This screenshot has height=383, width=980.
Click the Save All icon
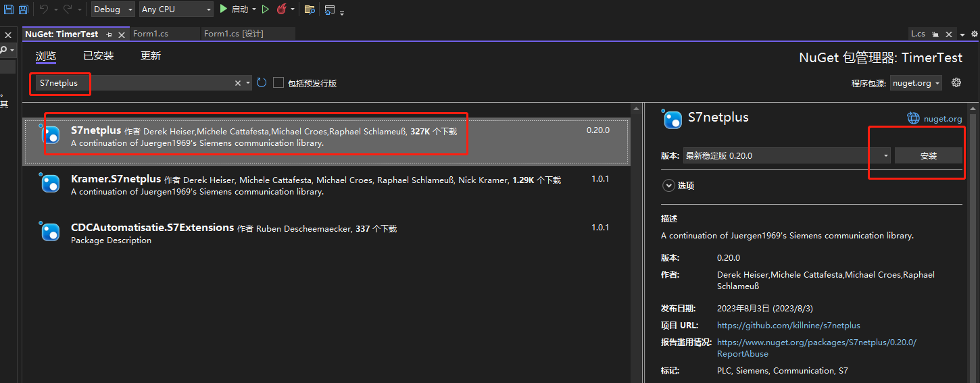click(x=23, y=9)
